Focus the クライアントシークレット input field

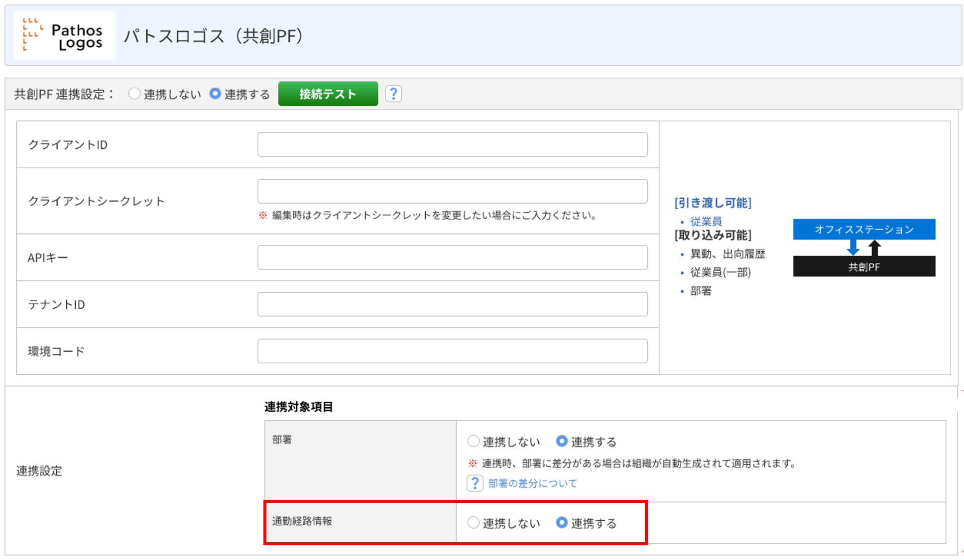pyautogui.click(x=453, y=191)
